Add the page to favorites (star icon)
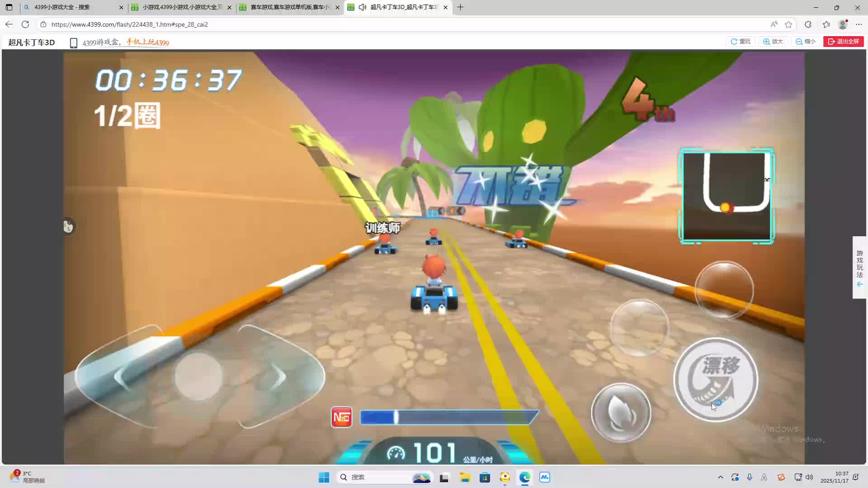This screenshot has width=868, height=488. pos(788,24)
